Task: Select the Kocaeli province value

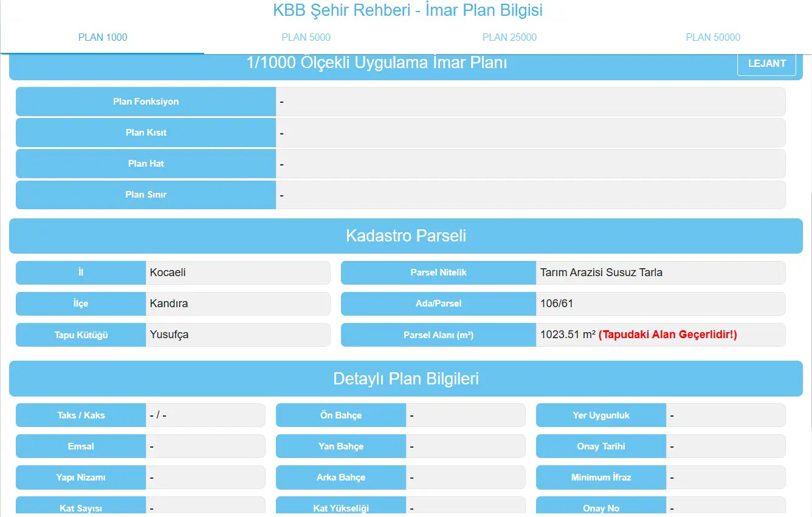Action: (168, 272)
